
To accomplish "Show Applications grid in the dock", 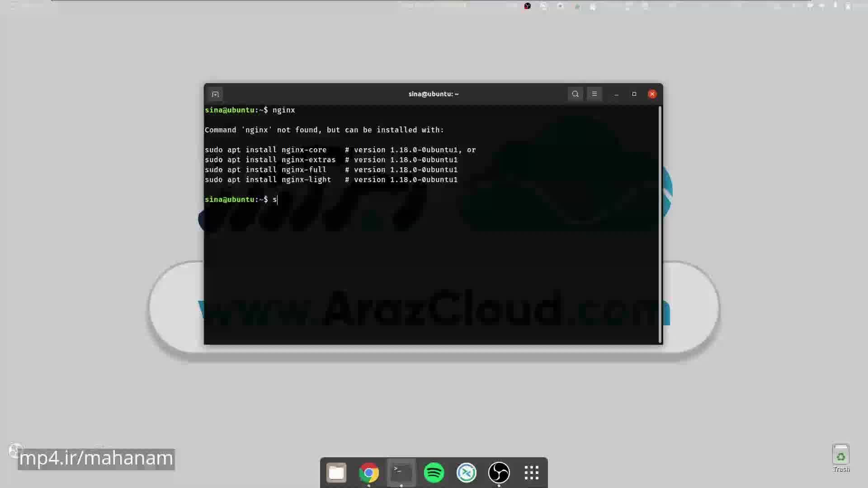I will (532, 473).
